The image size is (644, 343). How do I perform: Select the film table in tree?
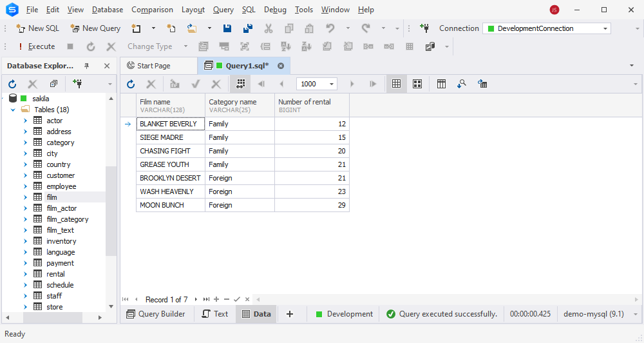pyautogui.click(x=52, y=197)
